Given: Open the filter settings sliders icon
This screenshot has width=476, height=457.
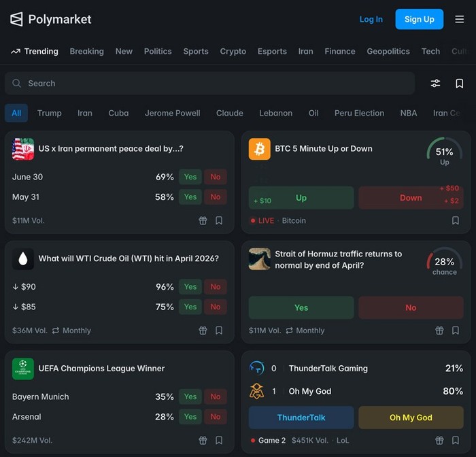Looking at the screenshot, I should [x=435, y=83].
